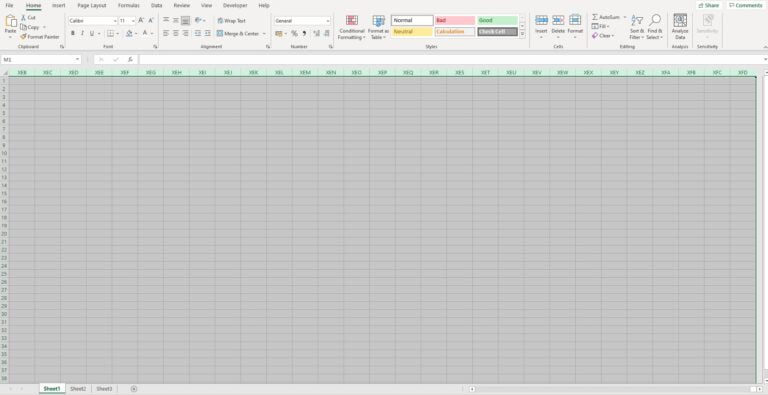Open the Clear dropdown

point(603,36)
